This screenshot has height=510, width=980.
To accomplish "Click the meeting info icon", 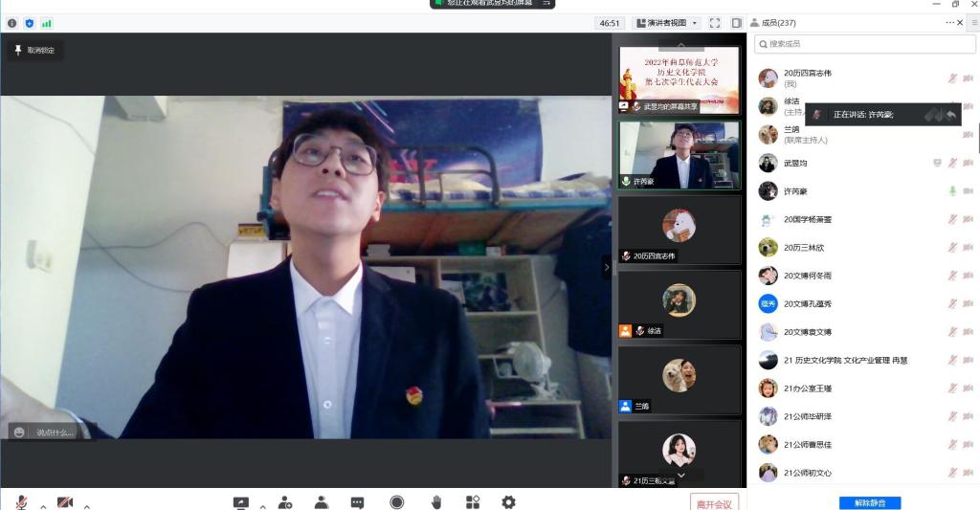I will tap(12, 23).
